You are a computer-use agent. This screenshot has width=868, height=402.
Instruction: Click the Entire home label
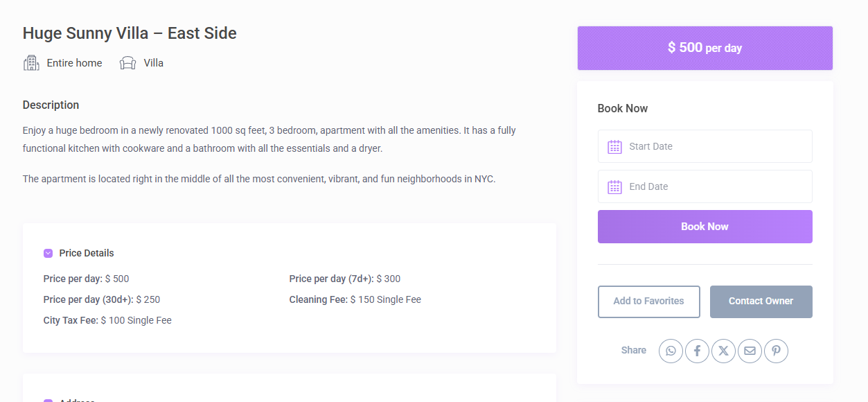click(x=74, y=63)
